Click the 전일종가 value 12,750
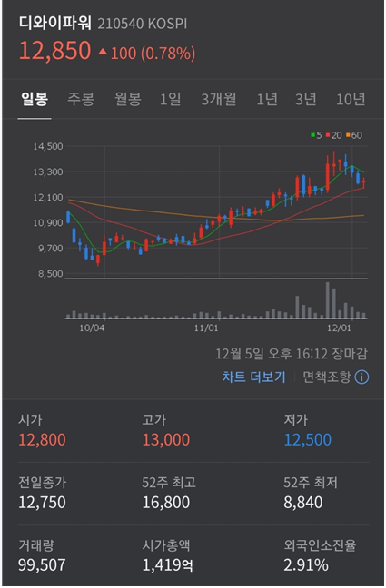 click(x=42, y=502)
